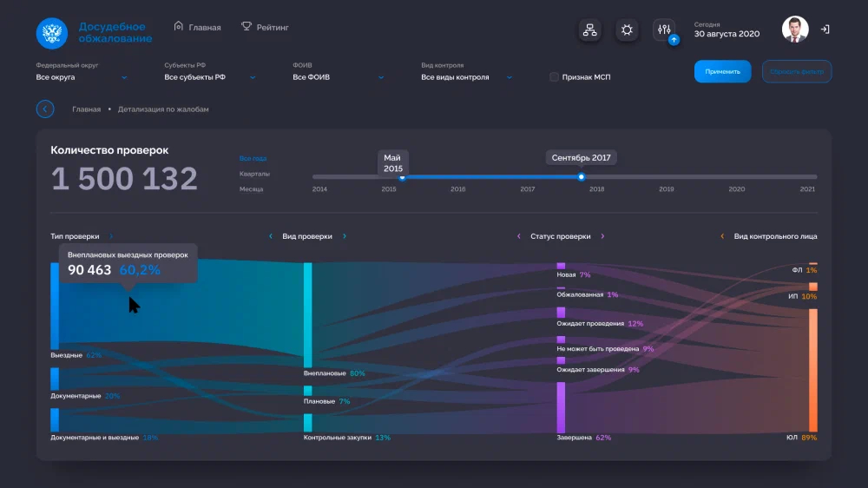This screenshot has height=488, width=868.
Task: Click the Сбросить фильтр button
Action: (797, 71)
